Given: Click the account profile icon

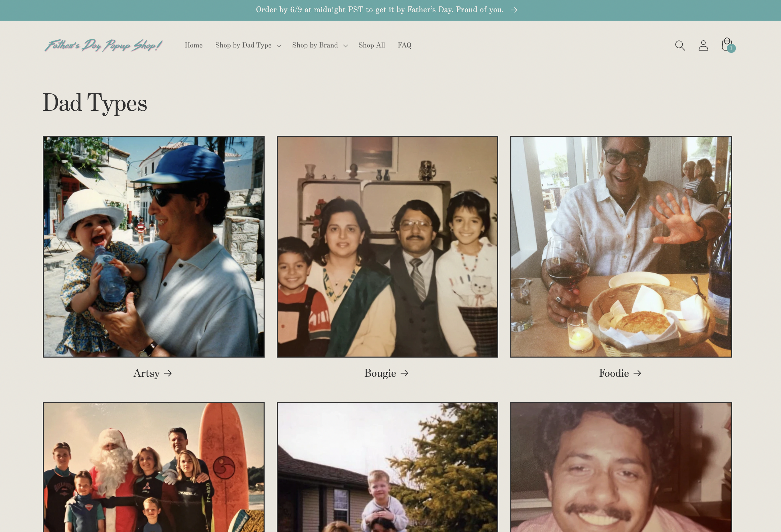Looking at the screenshot, I should pyautogui.click(x=703, y=45).
